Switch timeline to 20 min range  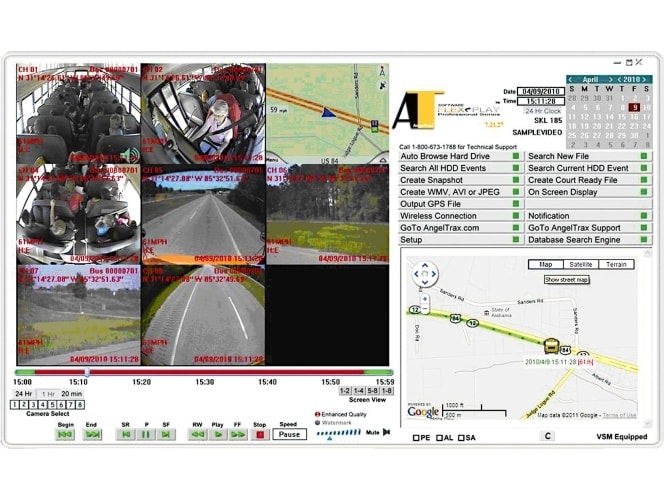click(x=72, y=394)
